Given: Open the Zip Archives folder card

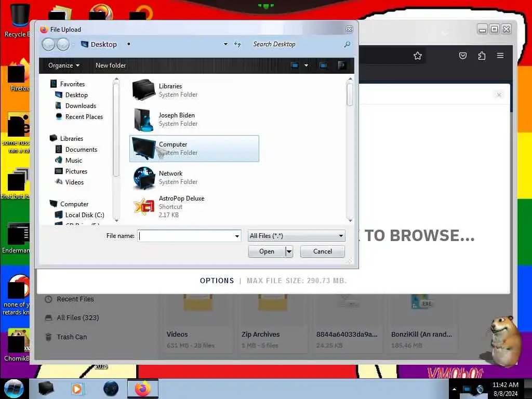Looking at the screenshot, I should click(x=273, y=324).
